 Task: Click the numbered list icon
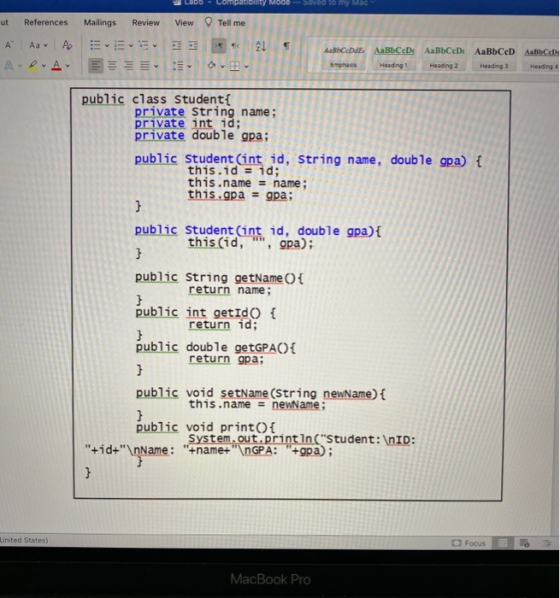pos(119,45)
